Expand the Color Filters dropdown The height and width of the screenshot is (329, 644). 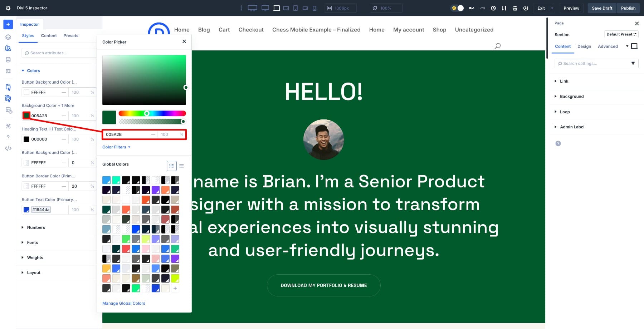[116, 147]
